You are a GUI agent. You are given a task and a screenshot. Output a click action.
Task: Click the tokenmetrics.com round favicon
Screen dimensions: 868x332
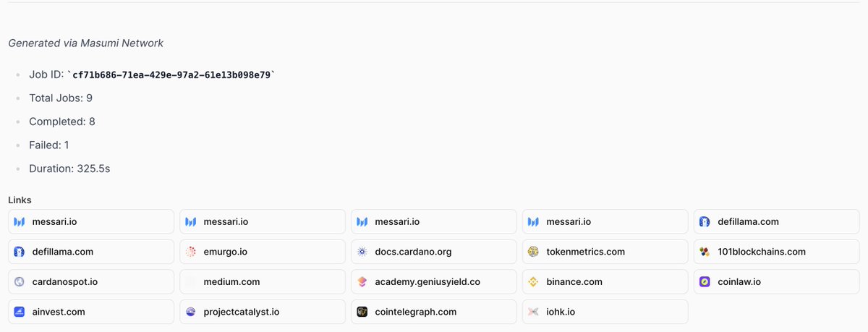[534, 252]
